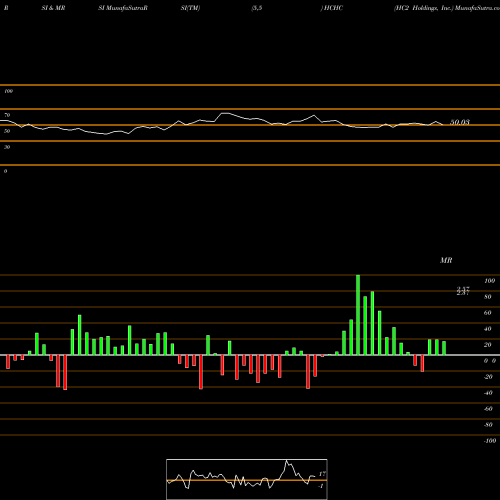Click the 50 level label on RSI axis
The width and height of the screenshot is (500, 500).
point(7,131)
